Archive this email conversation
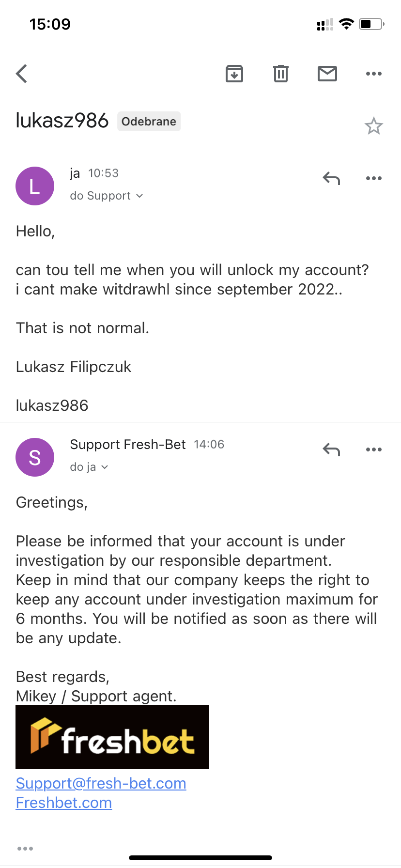 tap(234, 74)
